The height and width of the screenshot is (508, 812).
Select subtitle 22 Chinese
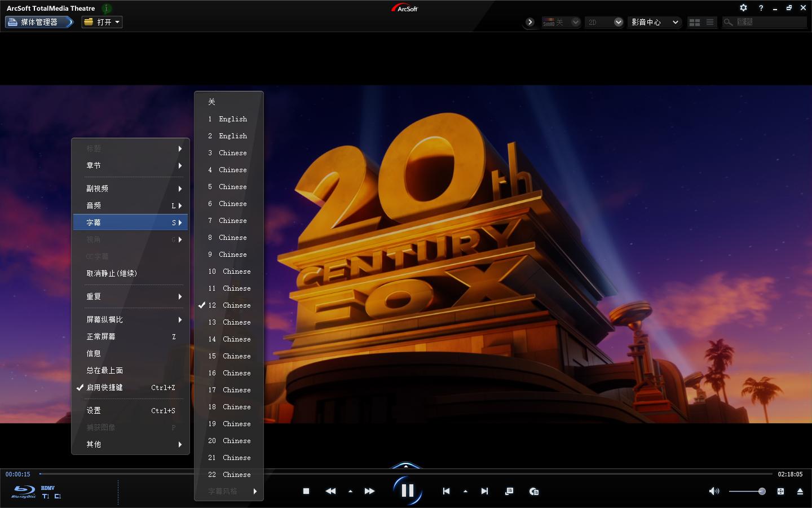229,474
